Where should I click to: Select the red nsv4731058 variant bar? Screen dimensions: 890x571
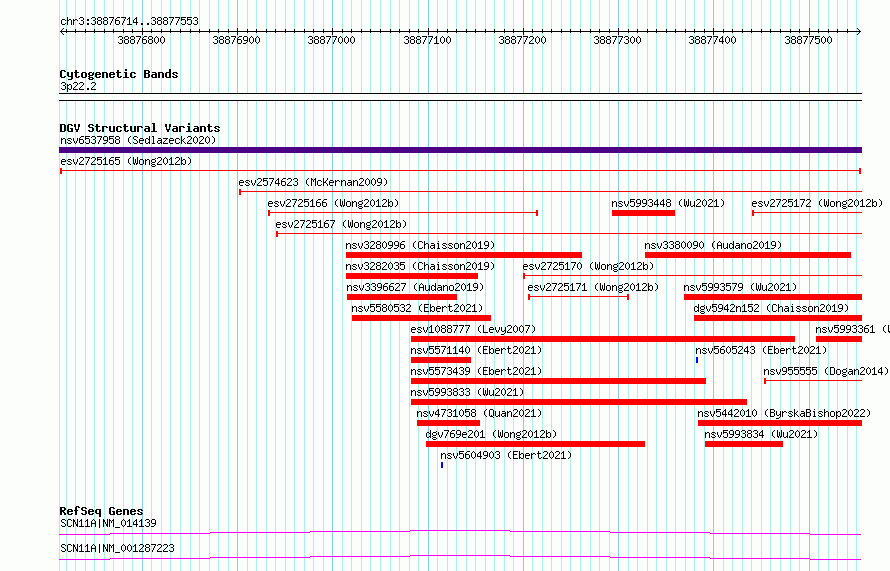pyautogui.click(x=448, y=423)
